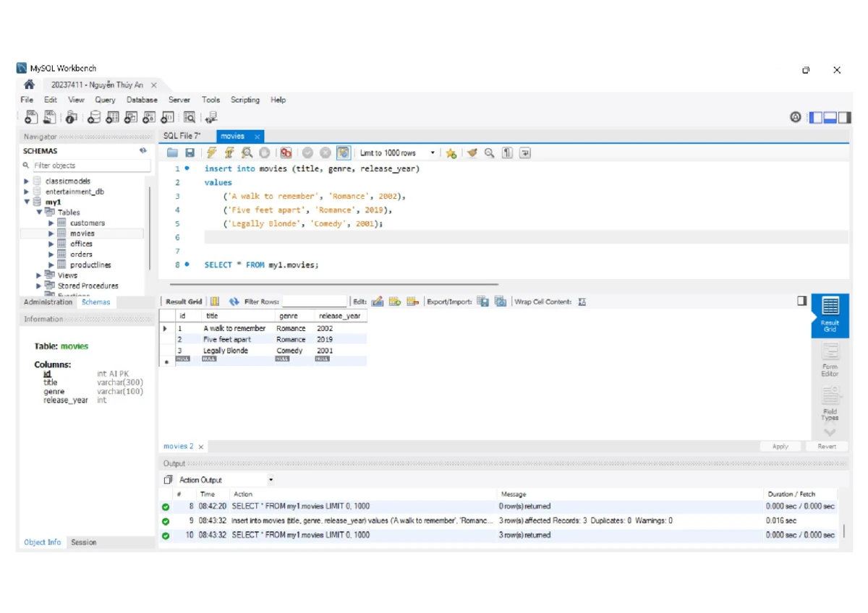868x613 pixels.
Task: Execute statement under cursor icon
Action: tap(229, 153)
